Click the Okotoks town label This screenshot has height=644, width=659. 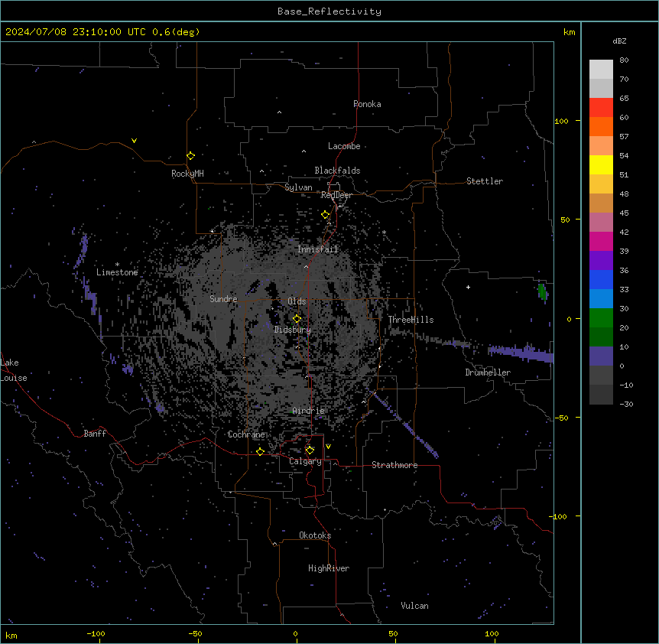(315, 535)
